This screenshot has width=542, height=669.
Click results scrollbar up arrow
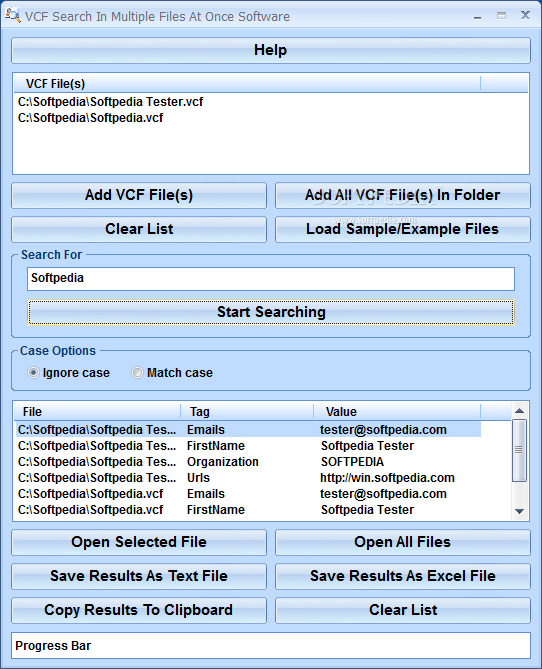coord(519,411)
